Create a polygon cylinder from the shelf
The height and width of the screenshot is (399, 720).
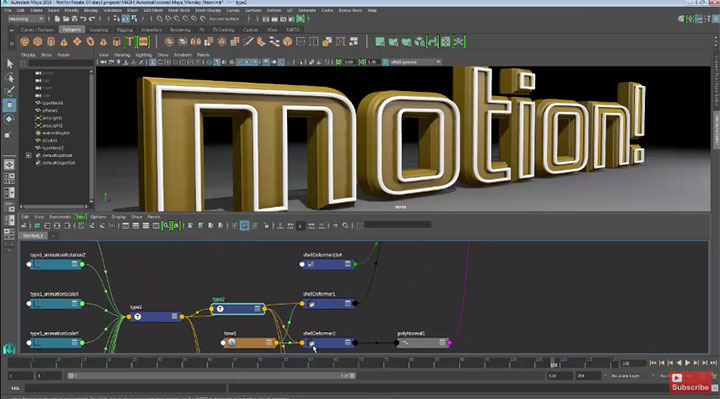pos(51,42)
